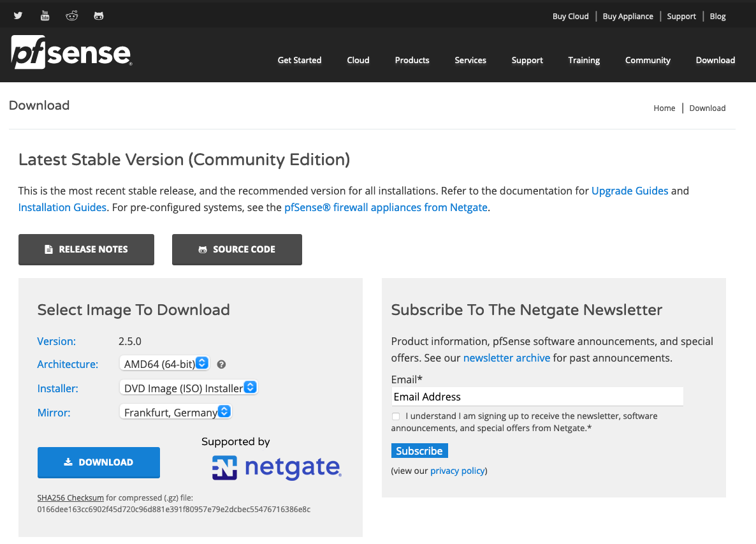This screenshot has height=544, width=756.
Task: Open the privacy policy link
Action: coord(458,471)
